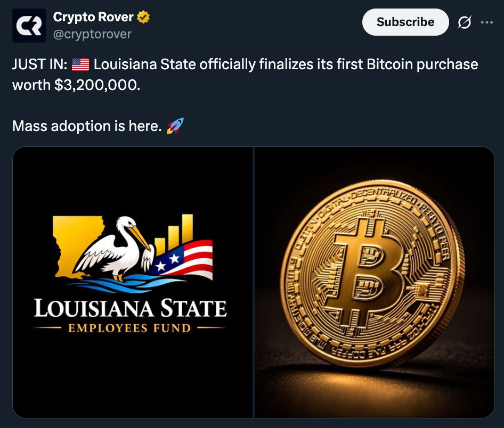Open the three-dot more options menu
Screen dimensions: 504x428
tap(487, 22)
